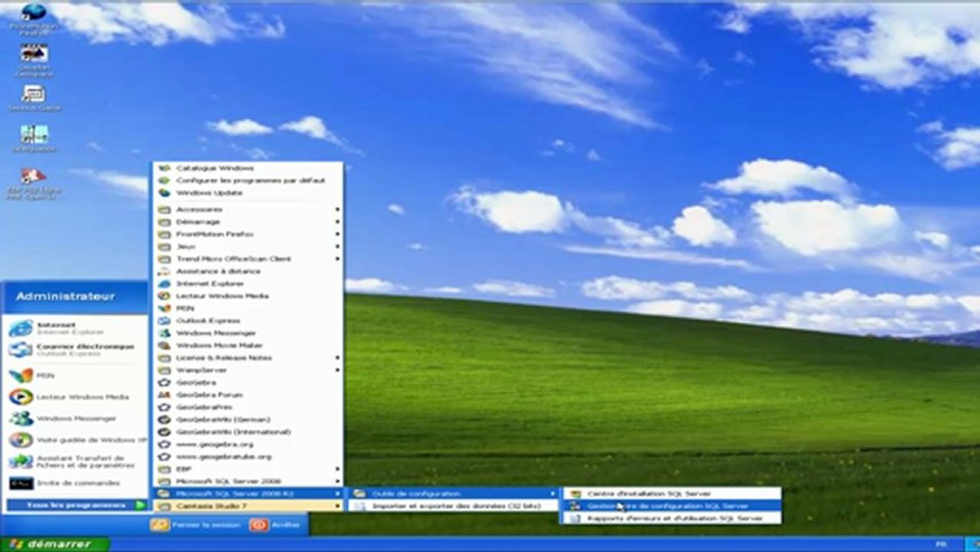Expand the Jeux submenu
The image size is (980, 552).
248,246
